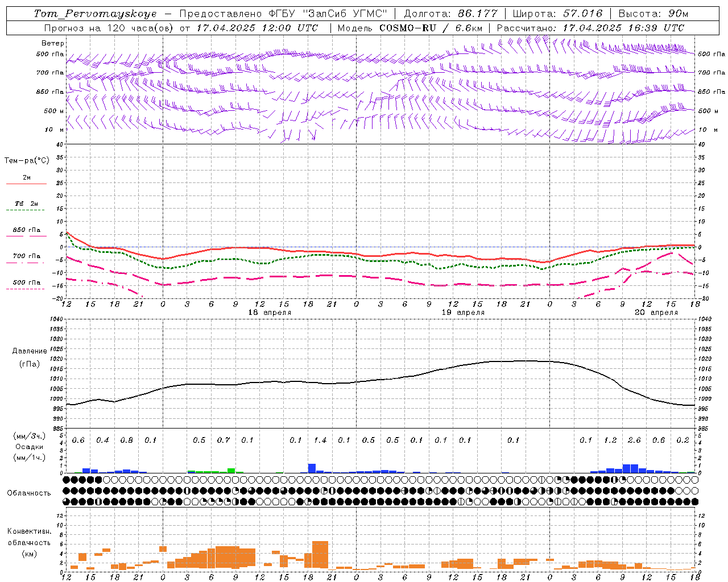Select the Давление pressure panel label
Image resolution: width=728 pixels, height=582 pixels.
tap(29, 351)
